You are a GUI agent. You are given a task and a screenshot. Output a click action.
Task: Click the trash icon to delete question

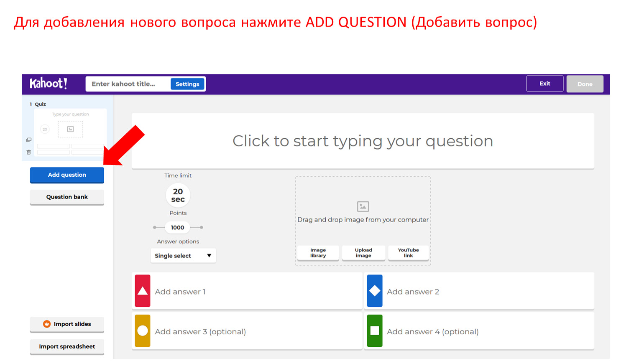28,152
